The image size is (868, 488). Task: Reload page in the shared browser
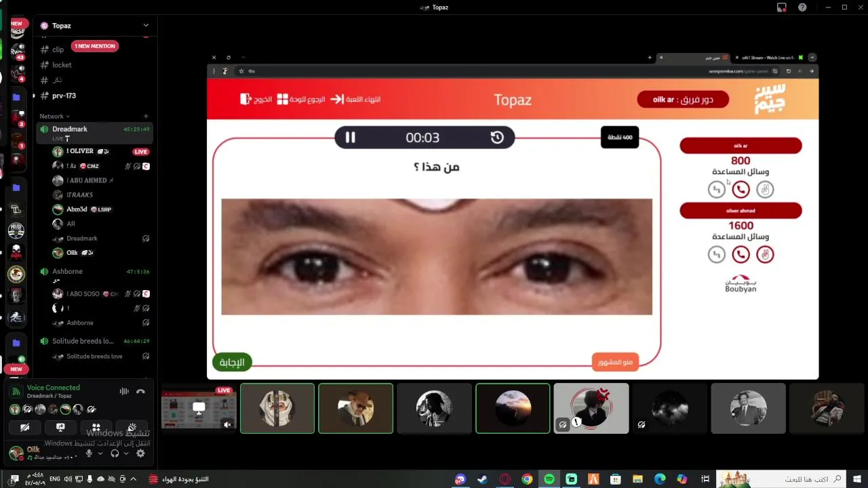(788, 71)
